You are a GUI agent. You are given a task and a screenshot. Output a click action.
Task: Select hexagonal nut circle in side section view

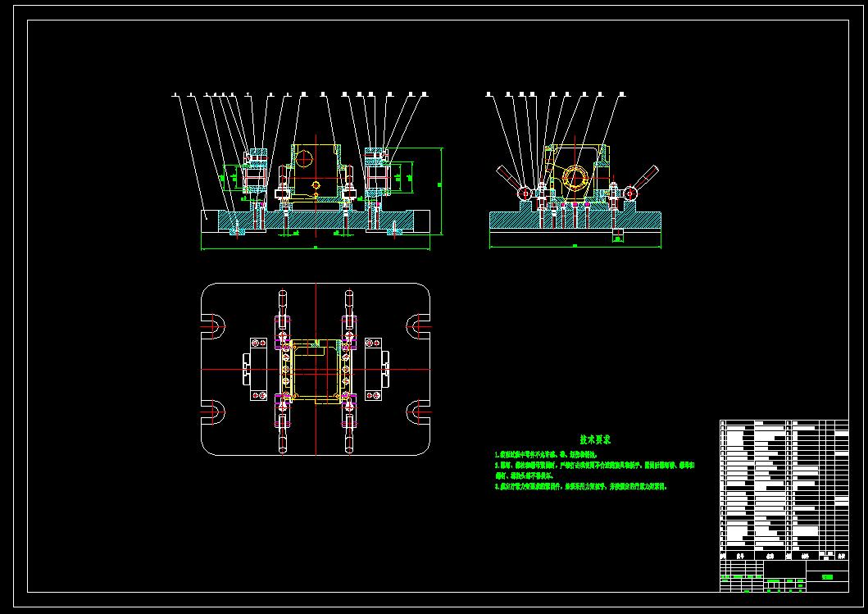tap(574, 179)
